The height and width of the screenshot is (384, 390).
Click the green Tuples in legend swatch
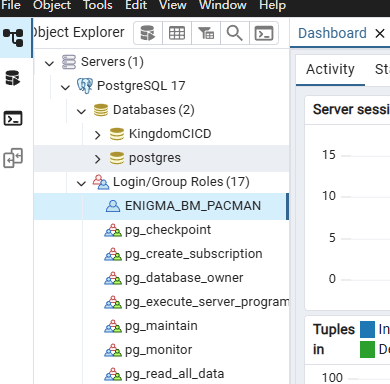tap(367, 349)
